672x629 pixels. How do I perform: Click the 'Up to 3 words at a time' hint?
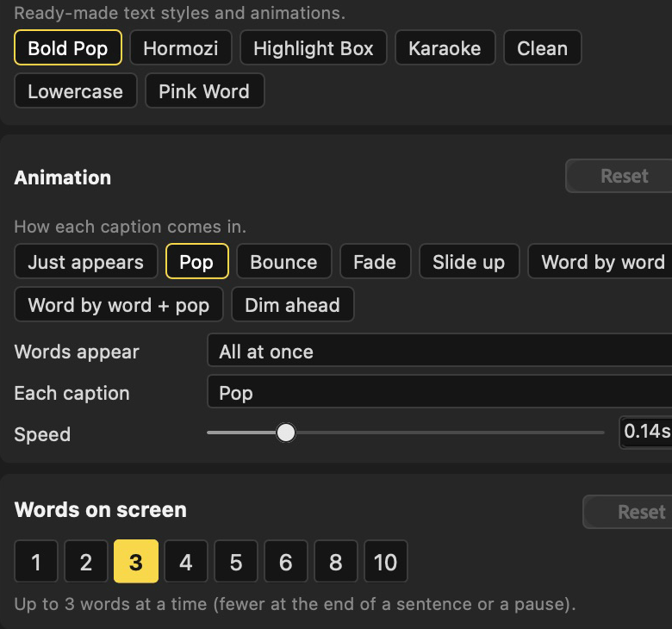point(295,604)
